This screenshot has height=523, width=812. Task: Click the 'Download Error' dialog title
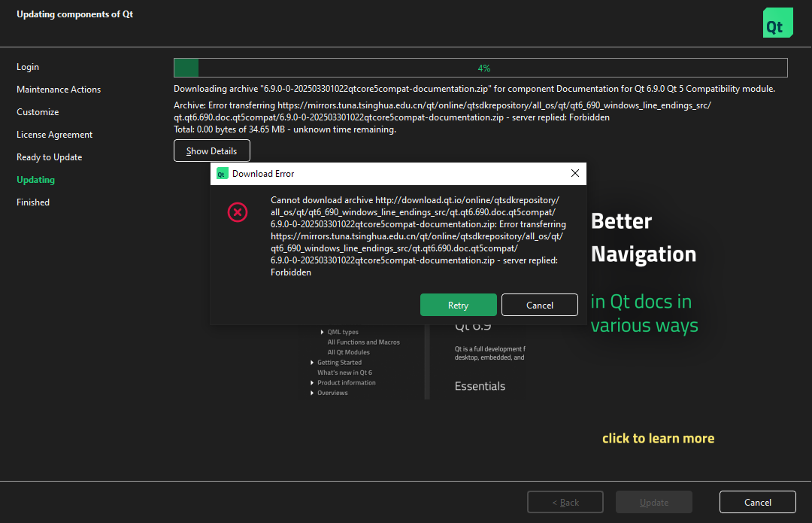[x=263, y=174]
